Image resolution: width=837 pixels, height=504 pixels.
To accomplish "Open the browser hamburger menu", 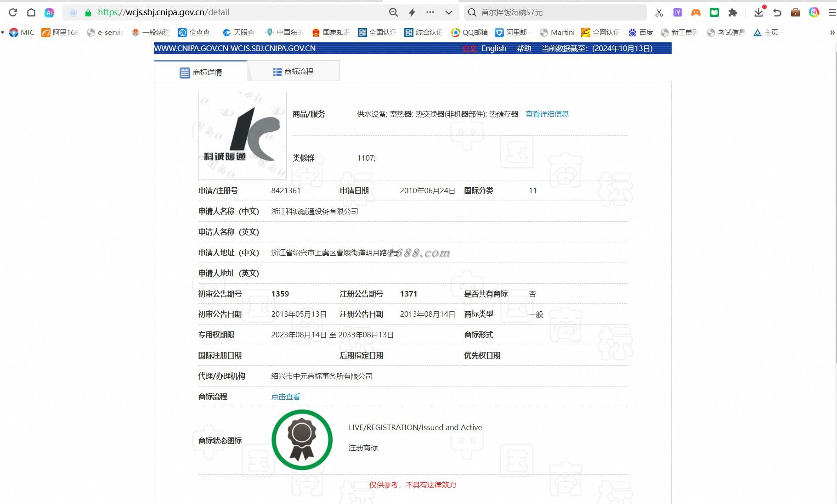I will [832, 12].
